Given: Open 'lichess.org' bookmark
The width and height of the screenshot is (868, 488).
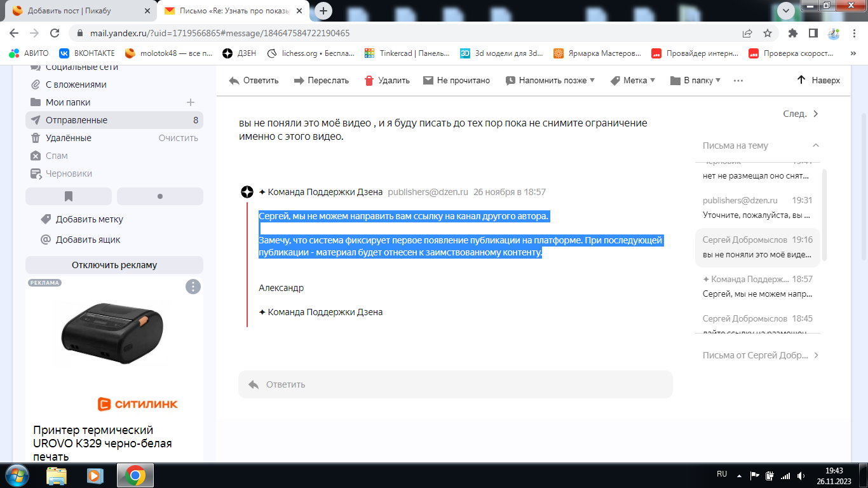Looking at the screenshot, I should coord(311,53).
